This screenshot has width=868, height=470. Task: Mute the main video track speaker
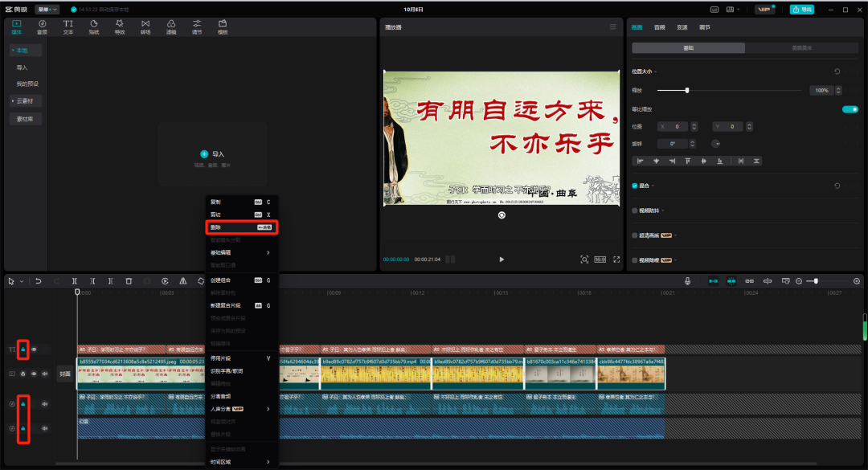pyautogui.click(x=45, y=374)
